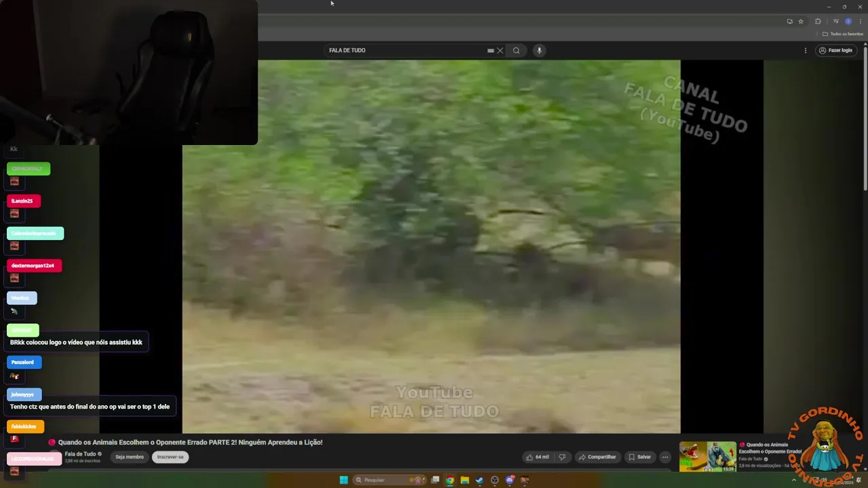Click chat user johnnyys name badge
The image size is (868, 488).
(24, 394)
